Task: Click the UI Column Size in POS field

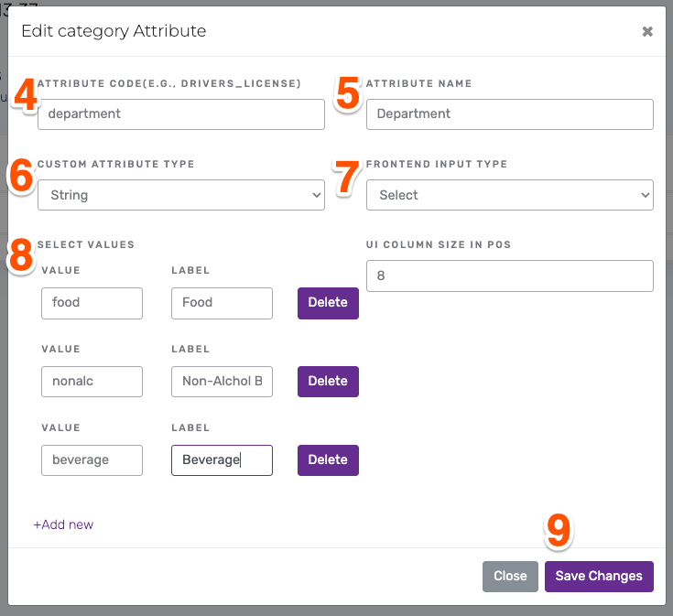Action: [x=509, y=276]
